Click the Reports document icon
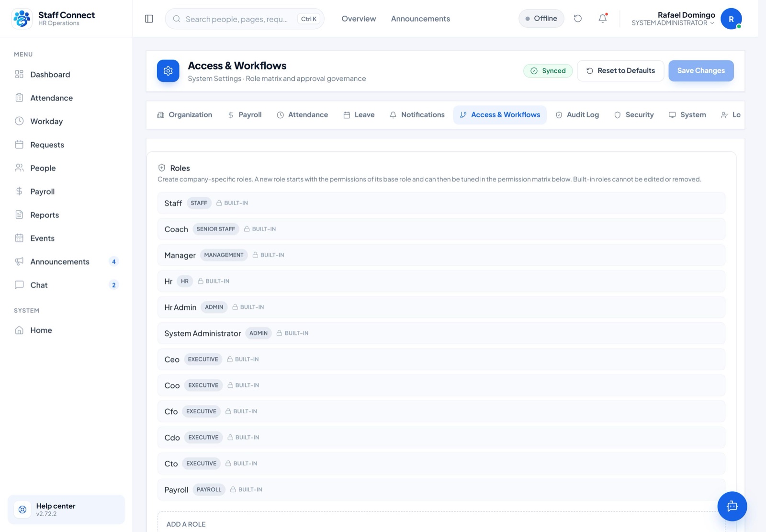 pyautogui.click(x=19, y=215)
